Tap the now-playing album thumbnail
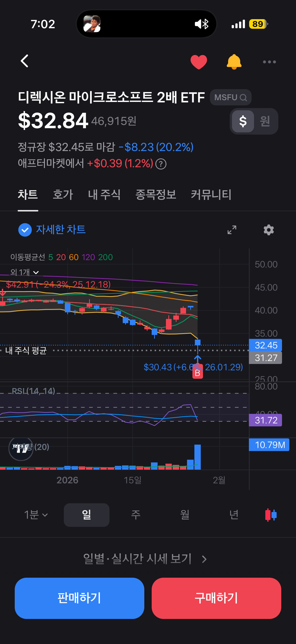Viewport: 296px width, 644px height. point(92,24)
